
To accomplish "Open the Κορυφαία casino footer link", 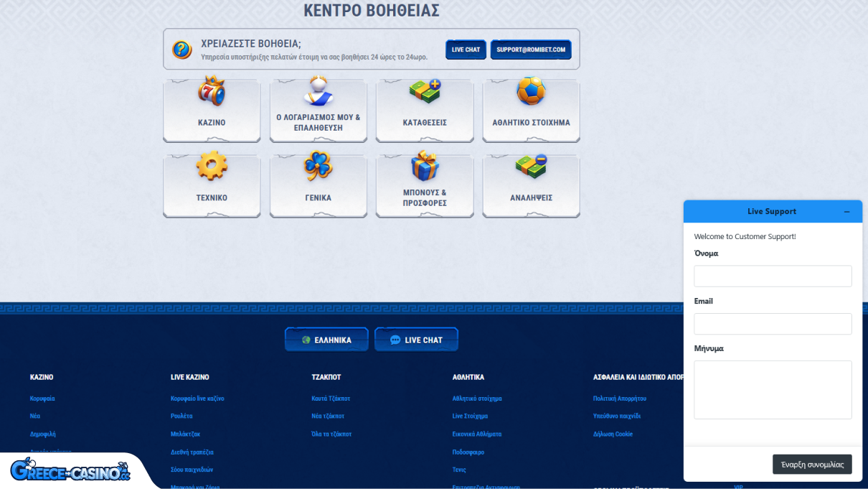I will pos(42,399).
